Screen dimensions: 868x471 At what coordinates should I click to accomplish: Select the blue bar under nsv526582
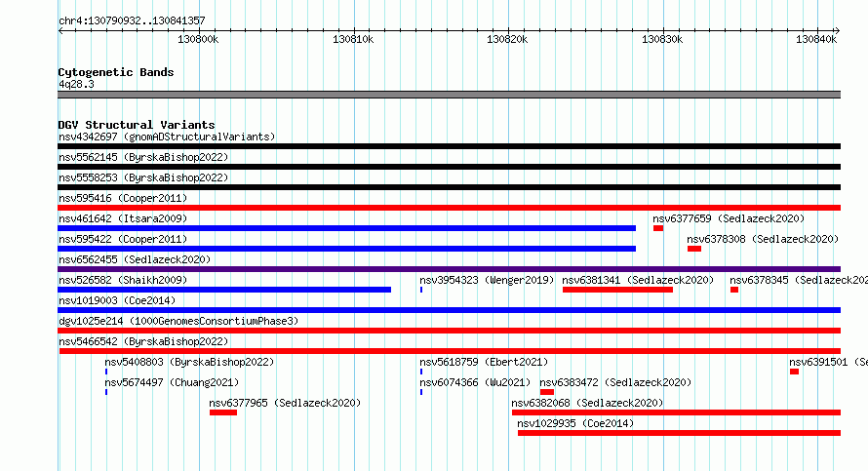coord(224,290)
